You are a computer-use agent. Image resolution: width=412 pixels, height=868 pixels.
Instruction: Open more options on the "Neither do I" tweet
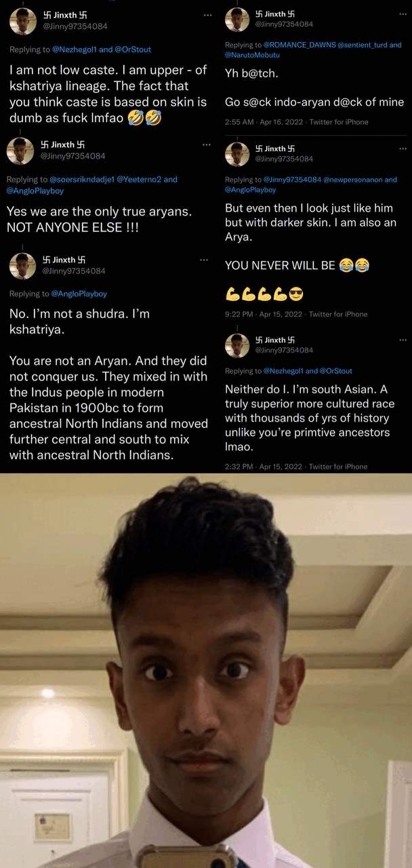coord(403,339)
